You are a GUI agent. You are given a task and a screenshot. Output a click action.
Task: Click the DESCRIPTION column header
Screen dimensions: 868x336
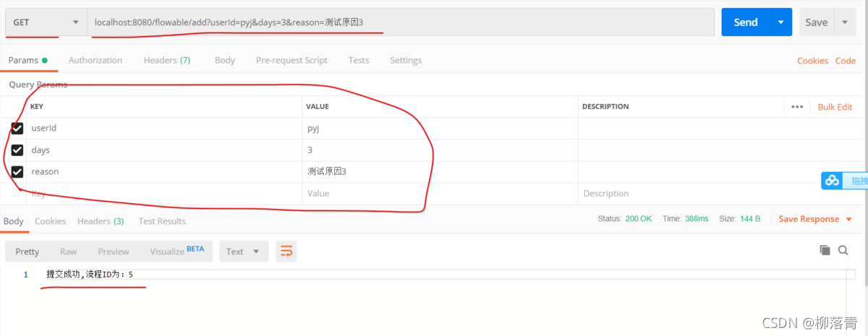pos(605,107)
